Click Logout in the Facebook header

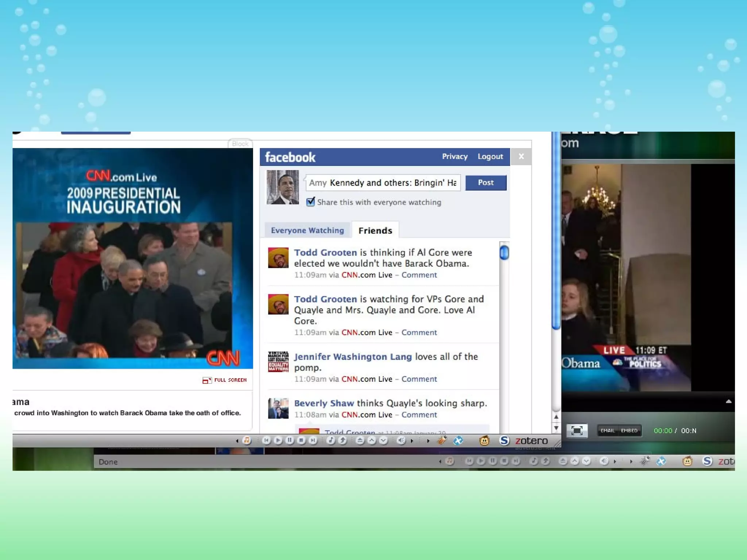coord(490,156)
